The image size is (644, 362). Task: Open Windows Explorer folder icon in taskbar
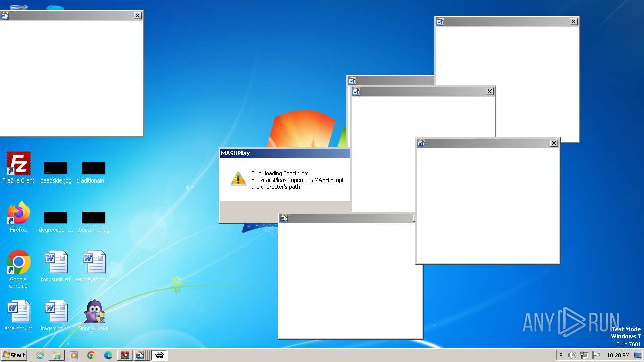pos(57,355)
